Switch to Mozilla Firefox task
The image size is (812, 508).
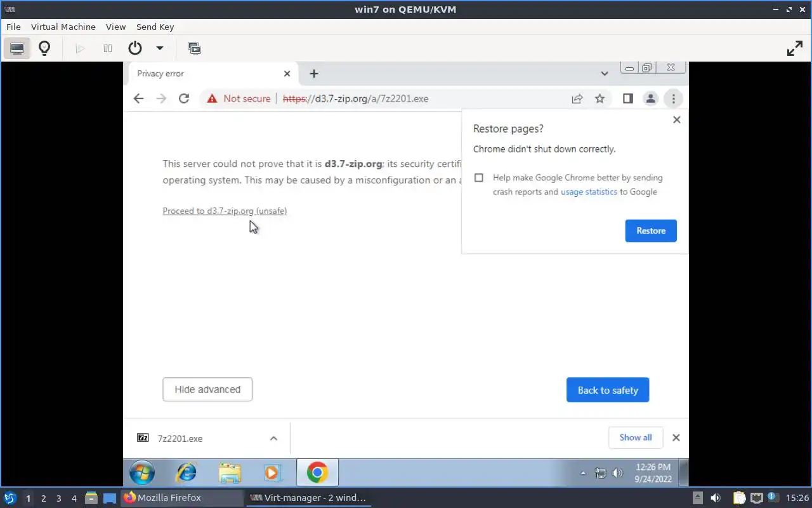click(182, 498)
